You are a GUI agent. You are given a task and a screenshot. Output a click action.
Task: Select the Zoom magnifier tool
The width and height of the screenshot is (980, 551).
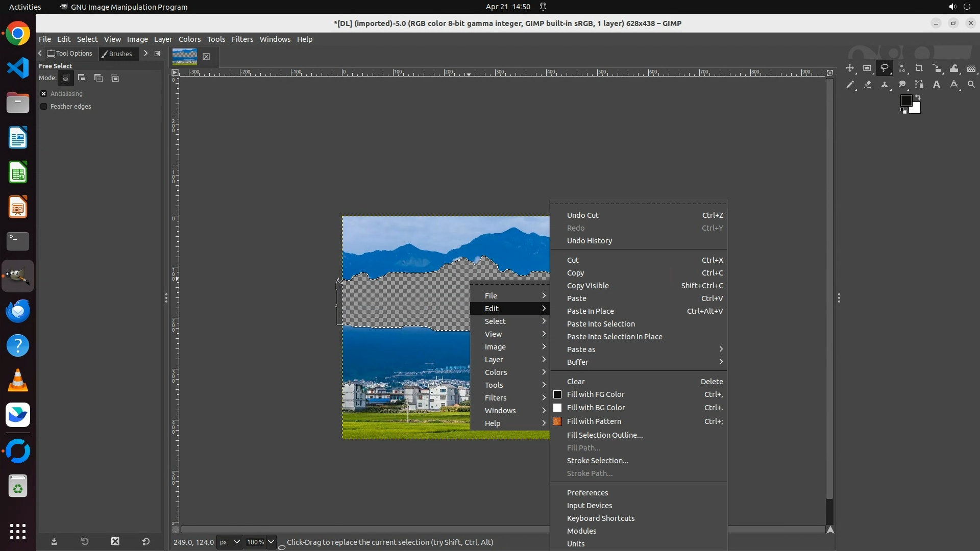pos(971,85)
